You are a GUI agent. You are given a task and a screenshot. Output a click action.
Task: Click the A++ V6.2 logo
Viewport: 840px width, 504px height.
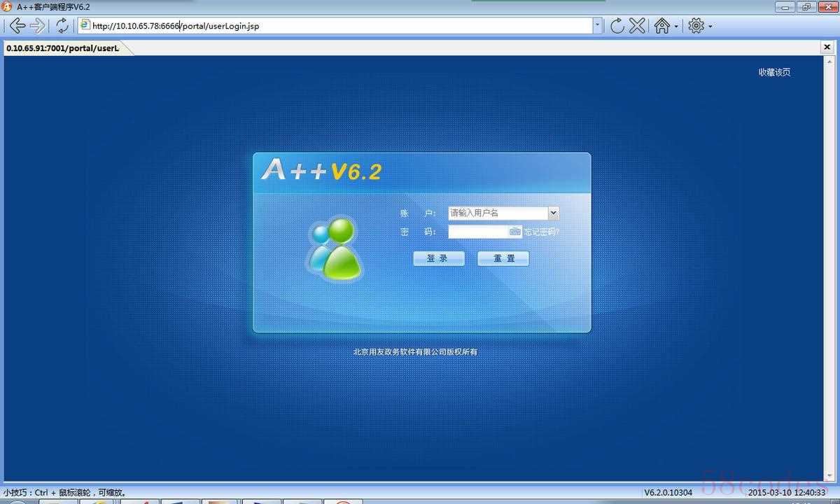[x=321, y=170]
